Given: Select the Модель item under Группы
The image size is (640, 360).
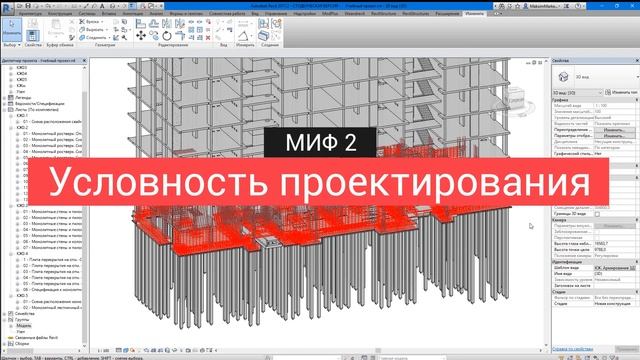Looking at the screenshot, I should pyautogui.click(x=23, y=326).
